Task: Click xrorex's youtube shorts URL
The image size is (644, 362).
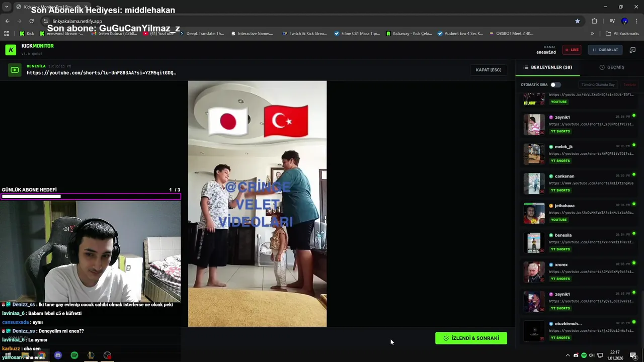Action: tap(591, 271)
